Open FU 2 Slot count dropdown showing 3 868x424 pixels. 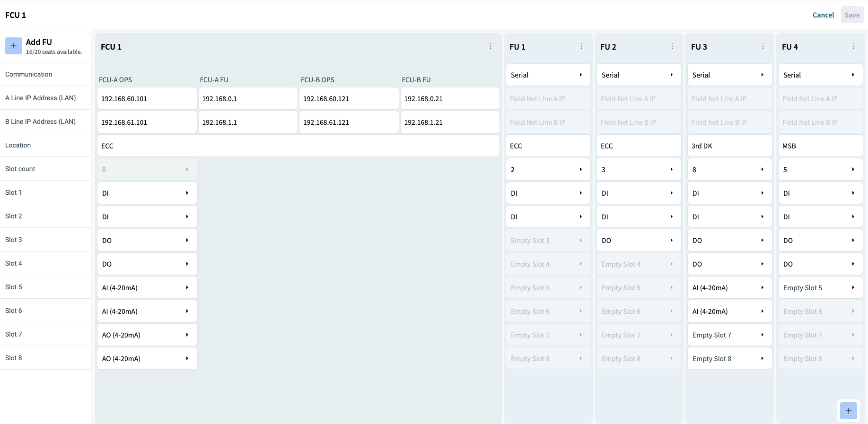(639, 169)
